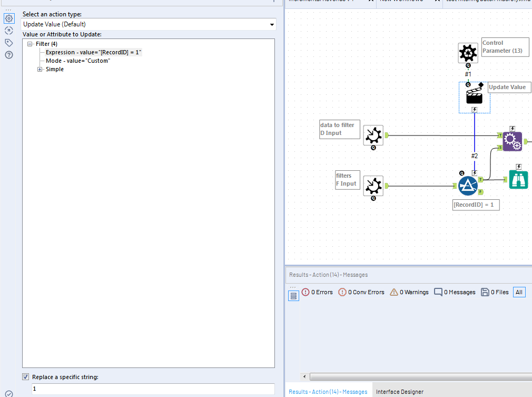Uncheck 'Replace a specific string'

(25, 376)
